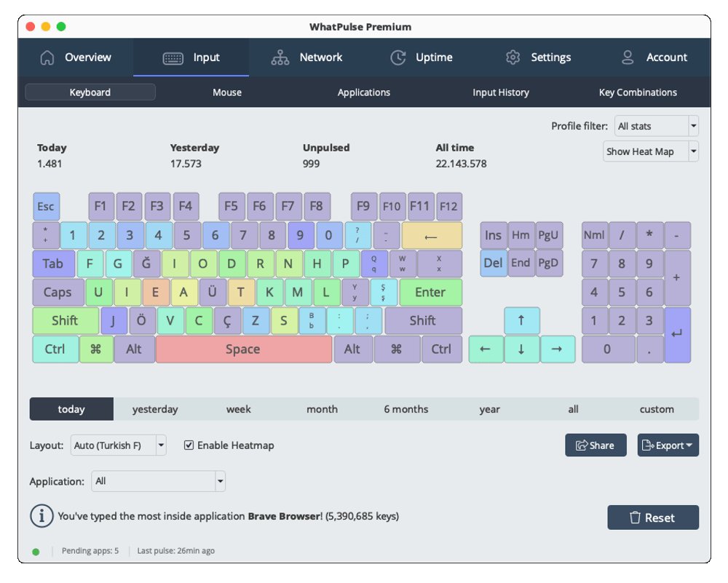Click the Tab key on heatmap
The width and height of the screenshot is (728, 583).
(53, 263)
